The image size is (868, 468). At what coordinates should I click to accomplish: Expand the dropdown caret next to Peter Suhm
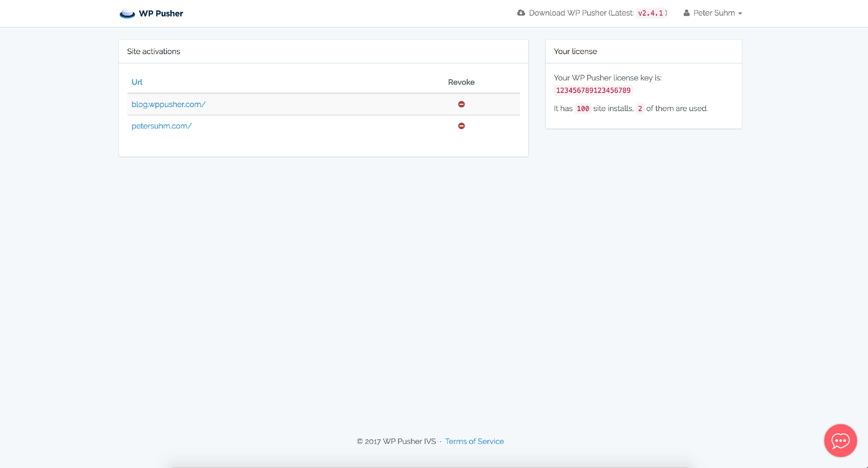coord(740,14)
